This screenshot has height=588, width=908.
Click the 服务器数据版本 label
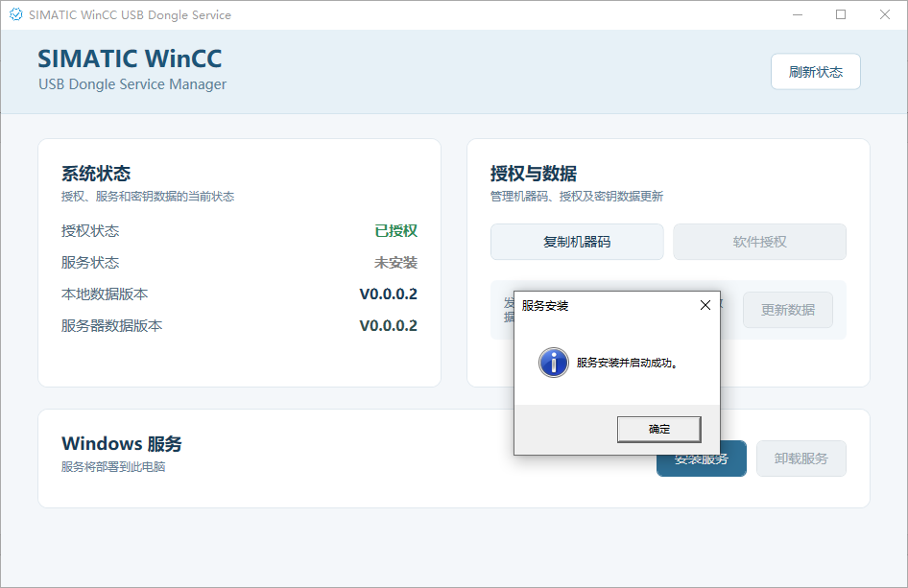pyautogui.click(x=111, y=326)
